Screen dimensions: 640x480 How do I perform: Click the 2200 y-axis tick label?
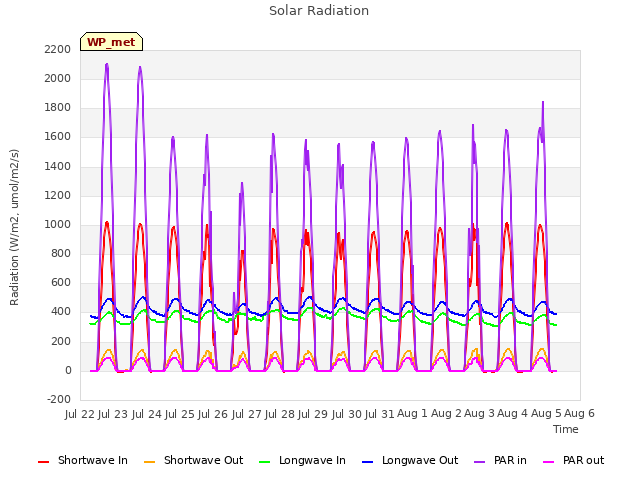click(x=58, y=49)
